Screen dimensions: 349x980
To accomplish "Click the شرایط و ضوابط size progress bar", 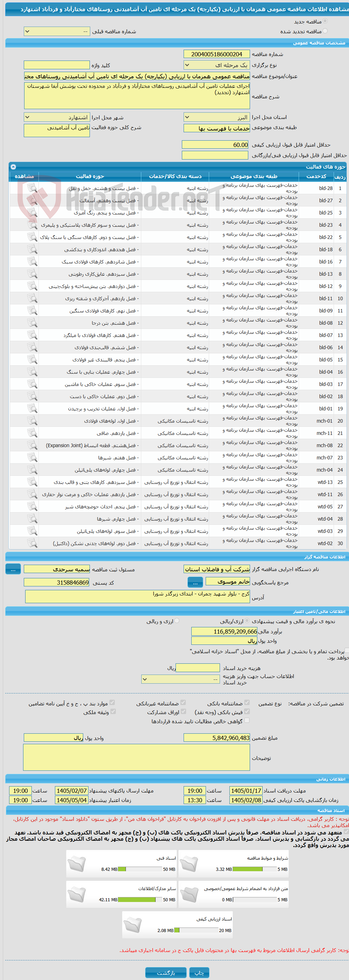I will 255,869.
